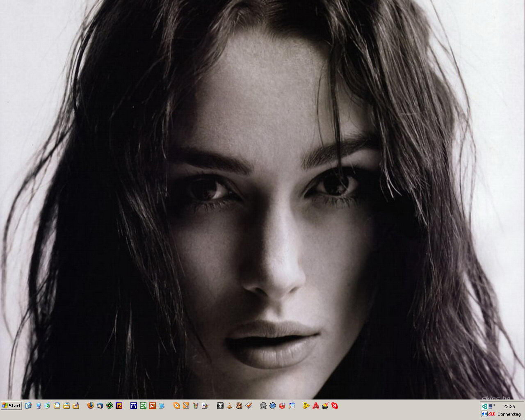Click the wireless network tray icon
The width and height of the screenshot is (525, 420).
pyautogui.click(x=491, y=406)
